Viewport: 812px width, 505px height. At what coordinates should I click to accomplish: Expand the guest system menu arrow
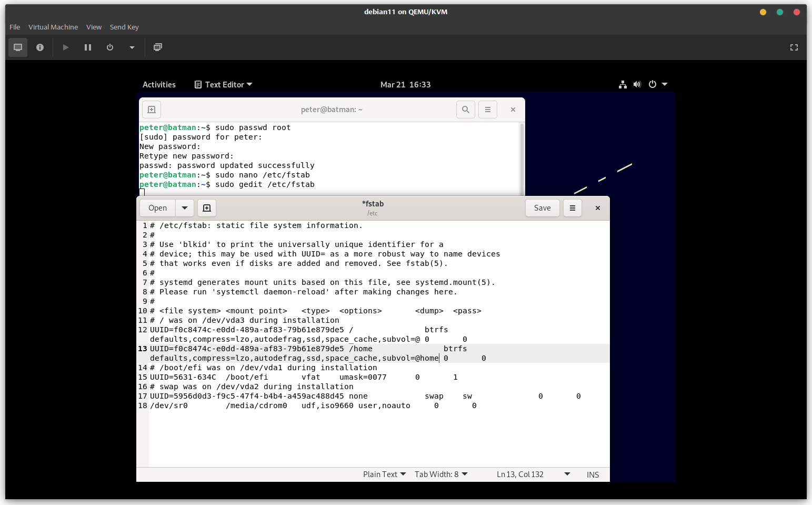(665, 84)
